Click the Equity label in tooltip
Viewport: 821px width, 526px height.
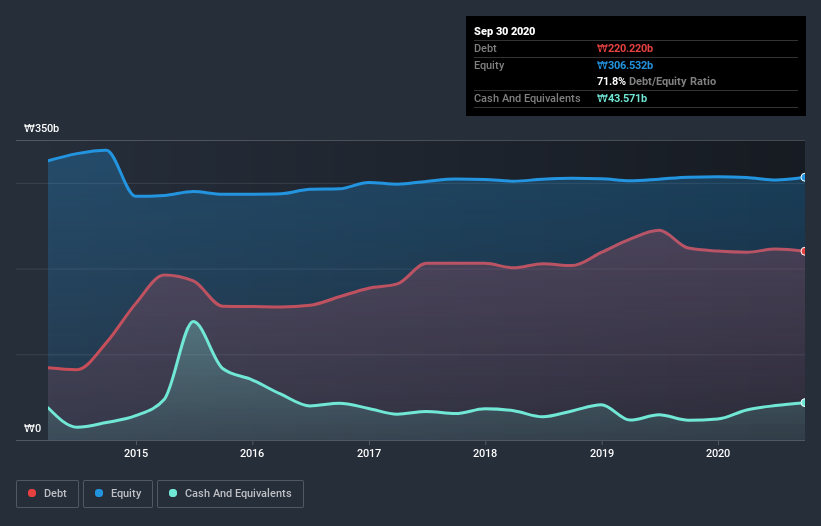point(489,65)
